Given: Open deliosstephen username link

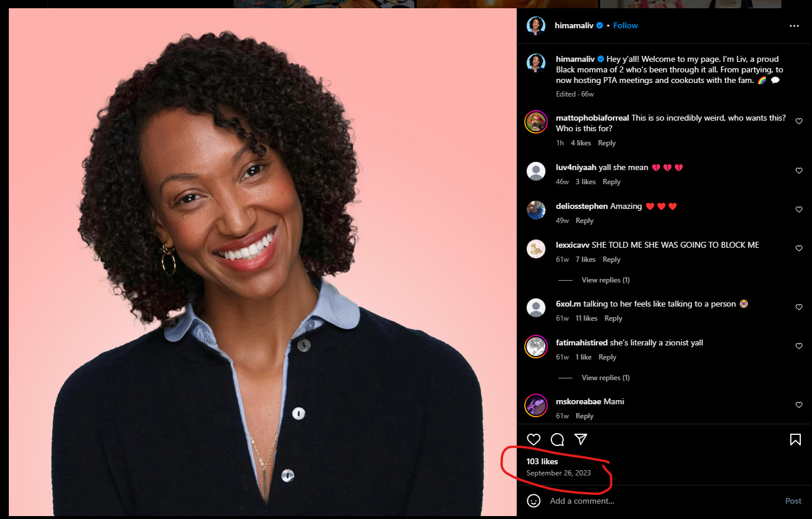Looking at the screenshot, I should (582, 206).
